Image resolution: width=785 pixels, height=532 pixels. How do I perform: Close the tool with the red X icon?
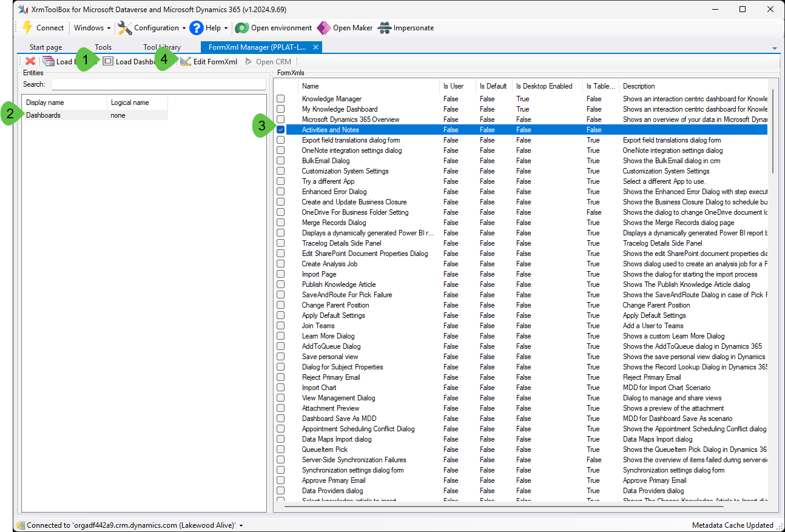click(30, 61)
